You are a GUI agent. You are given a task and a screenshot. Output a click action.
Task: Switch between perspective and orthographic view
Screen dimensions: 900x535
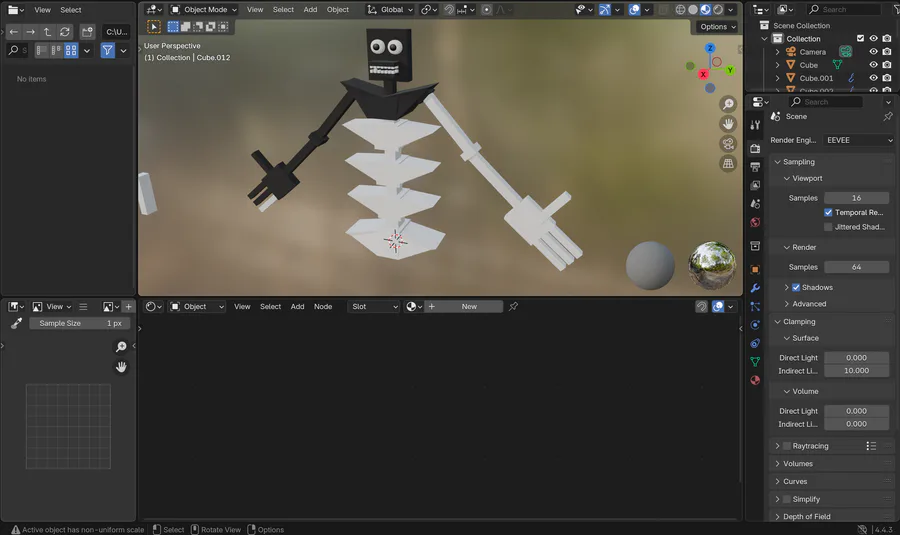coord(728,164)
